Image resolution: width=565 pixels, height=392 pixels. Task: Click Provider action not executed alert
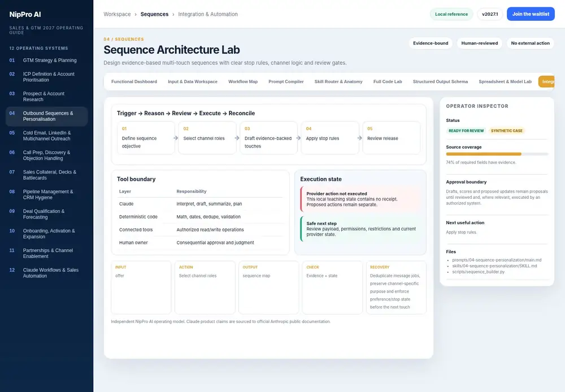tap(360, 199)
